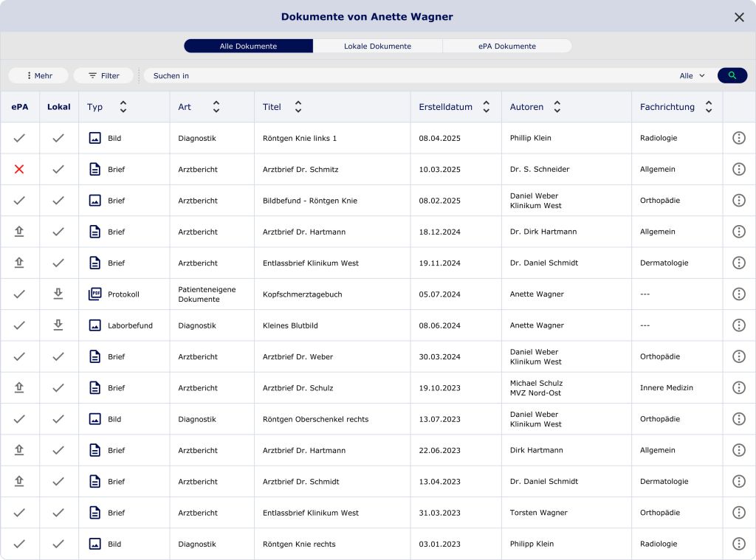Image resolution: width=756 pixels, height=560 pixels.
Task: Sort table by Erstelldatum column
Action: (x=486, y=107)
